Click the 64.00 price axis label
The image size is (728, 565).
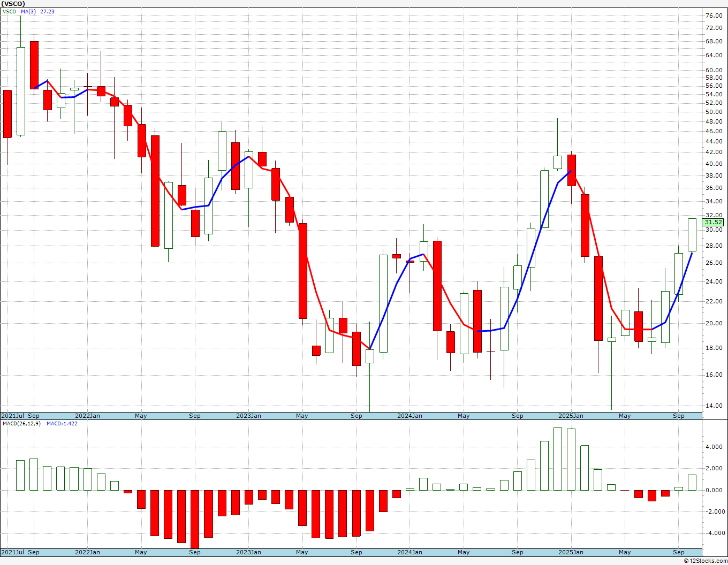(x=714, y=55)
